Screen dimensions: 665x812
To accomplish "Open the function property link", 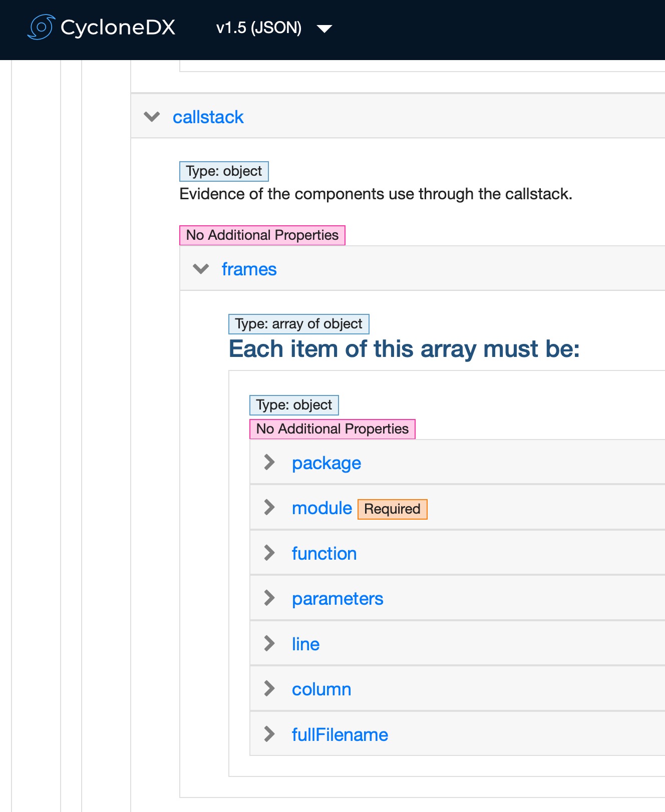I will pyautogui.click(x=324, y=554).
